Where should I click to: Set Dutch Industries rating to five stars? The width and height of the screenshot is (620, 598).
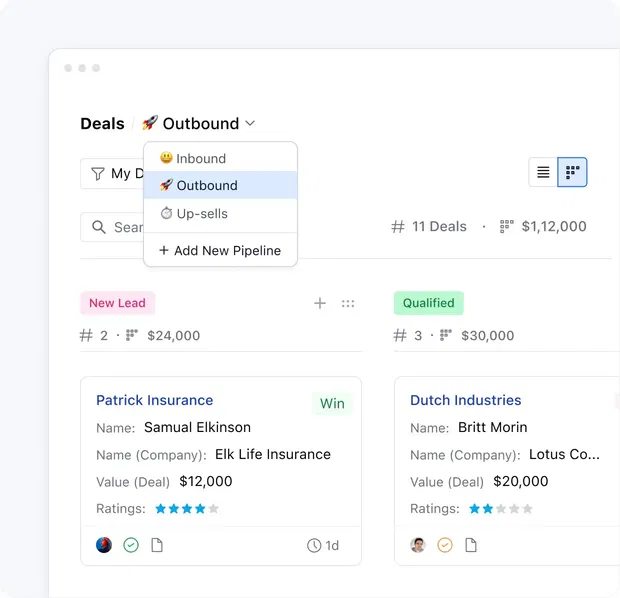point(527,509)
